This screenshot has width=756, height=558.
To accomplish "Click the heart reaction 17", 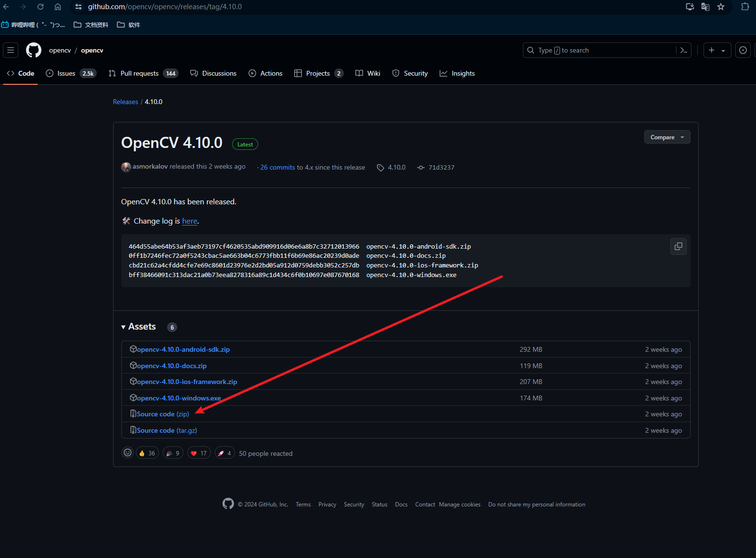I will [x=199, y=453].
